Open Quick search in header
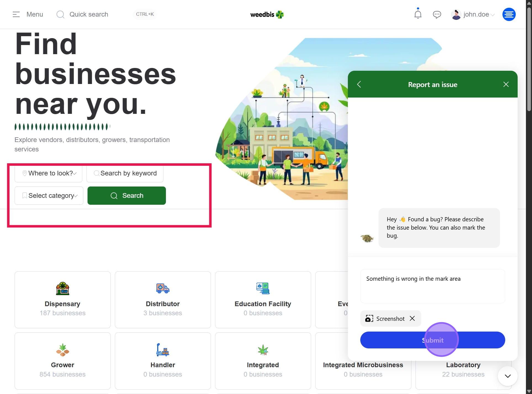Viewport: 532px width, 394px height. point(88,14)
